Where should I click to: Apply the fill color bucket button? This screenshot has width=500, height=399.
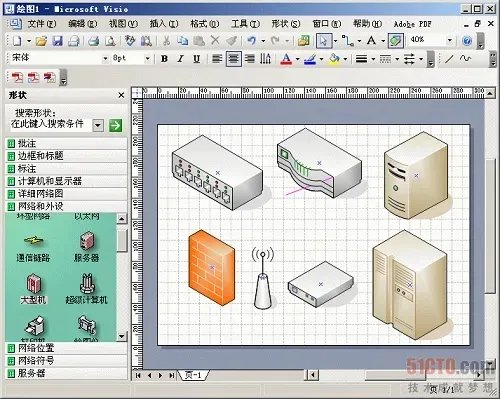coord(334,59)
